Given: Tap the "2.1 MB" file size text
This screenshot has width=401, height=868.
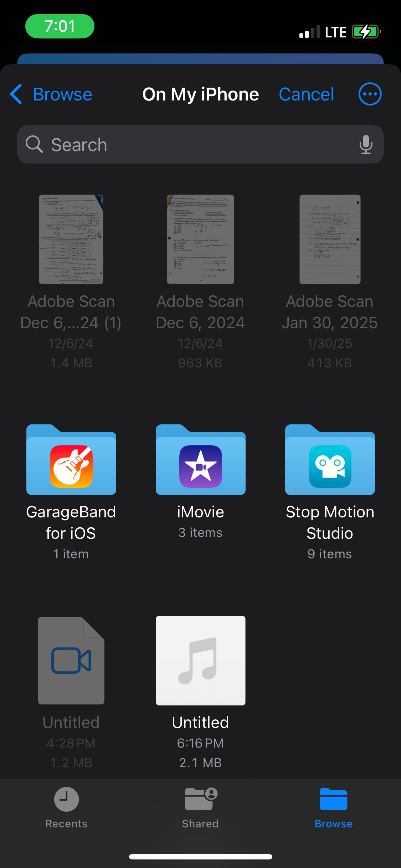Looking at the screenshot, I should pos(200,763).
